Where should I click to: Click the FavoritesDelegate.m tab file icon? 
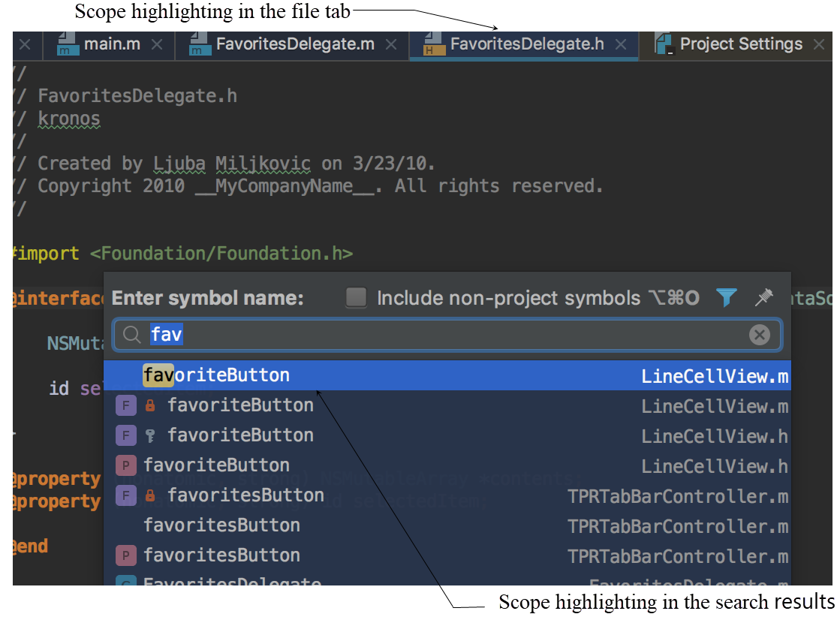coord(200,44)
